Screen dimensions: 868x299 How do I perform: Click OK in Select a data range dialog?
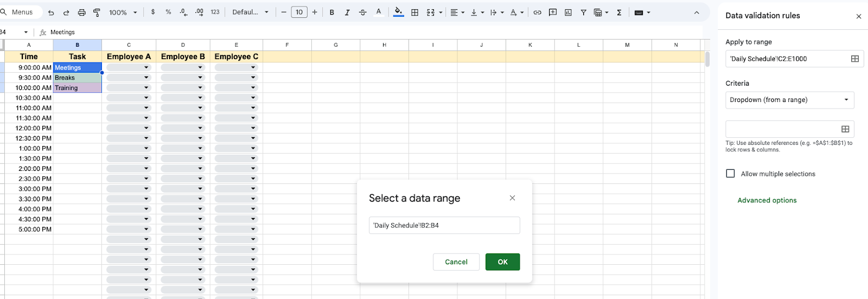tap(502, 262)
